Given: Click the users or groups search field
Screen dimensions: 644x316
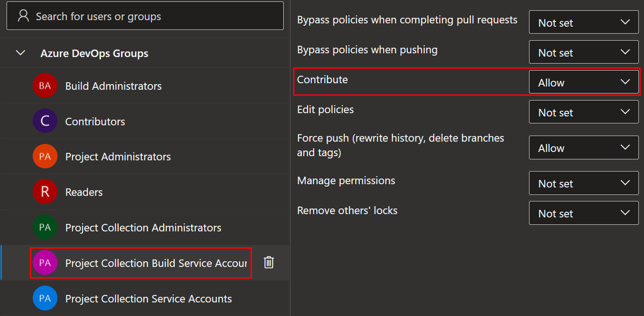Looking at the screenshot, I should click(145, 15).
